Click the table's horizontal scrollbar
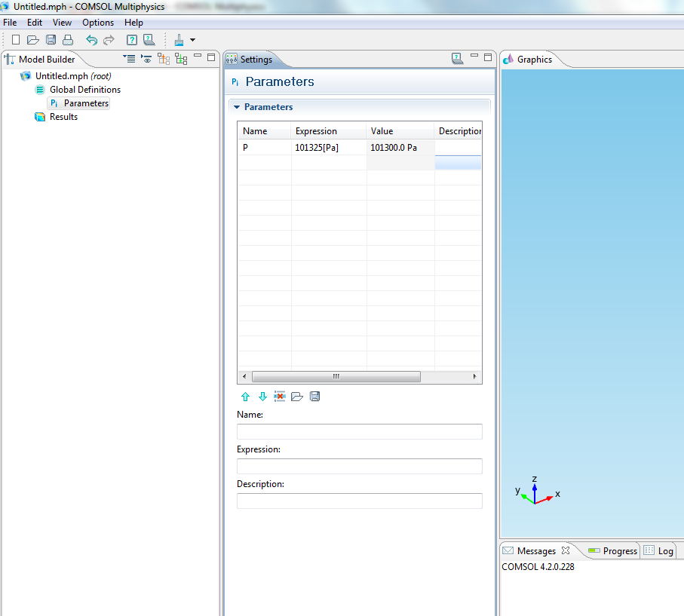684x616 pixels. [336, 376]
